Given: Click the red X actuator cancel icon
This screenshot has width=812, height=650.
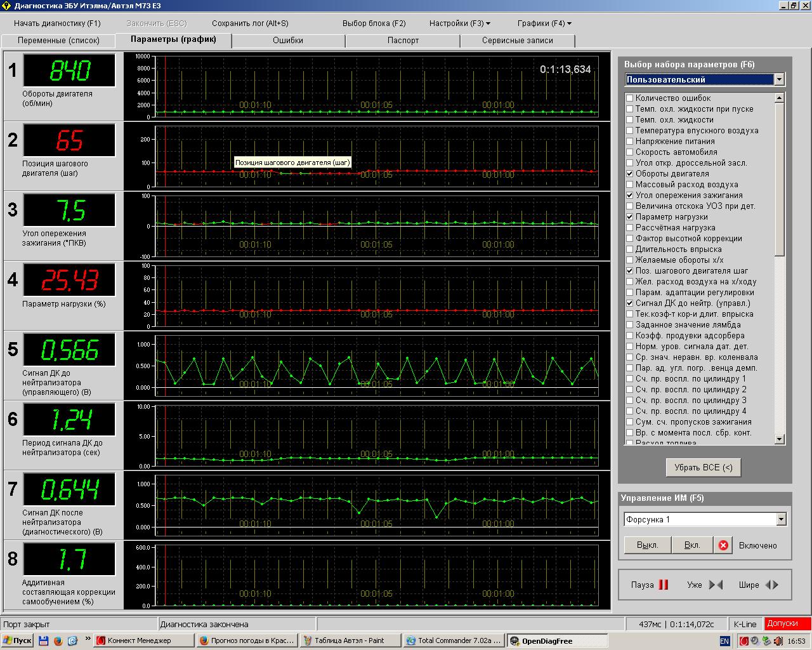Looking at the screenshot, I should pos(723,545).
